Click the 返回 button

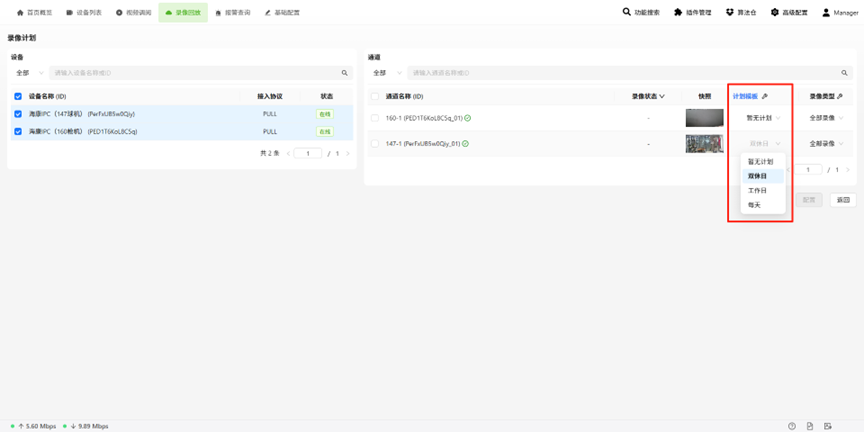pyautogui.click(x=843, y=200)
